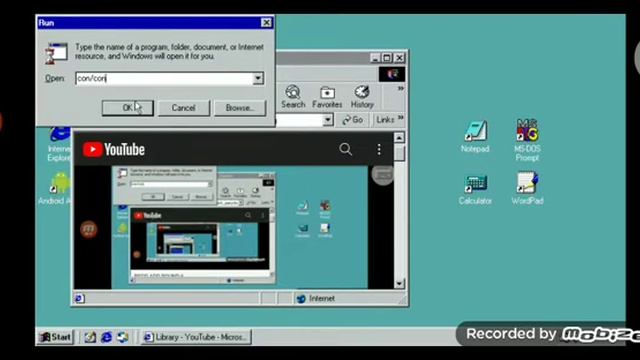Click the Search toolbar icon in Internet Explorer
Viewport: 640px width, 360px height.
293,97
